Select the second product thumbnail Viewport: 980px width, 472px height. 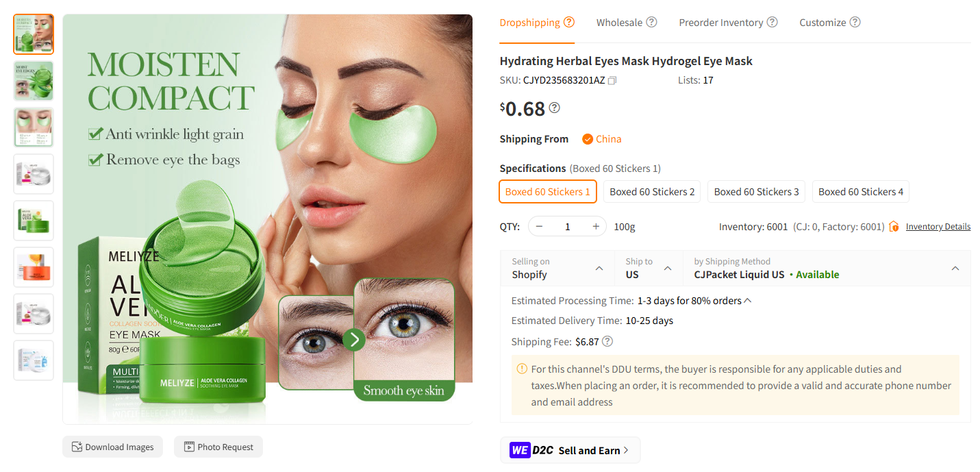pos(33,80)
